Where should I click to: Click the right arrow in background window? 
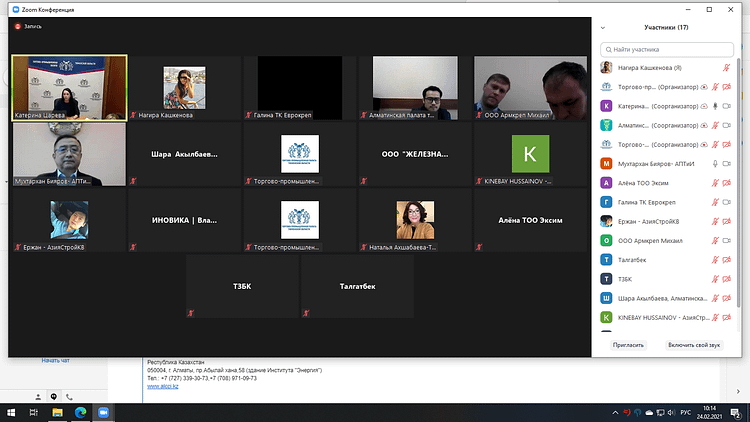(738, 391)
